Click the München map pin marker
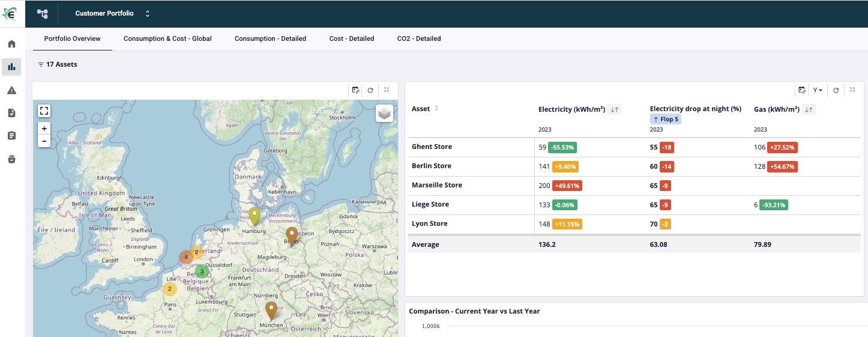The height and width of the screenshot is (337, 868). [271, 311]
